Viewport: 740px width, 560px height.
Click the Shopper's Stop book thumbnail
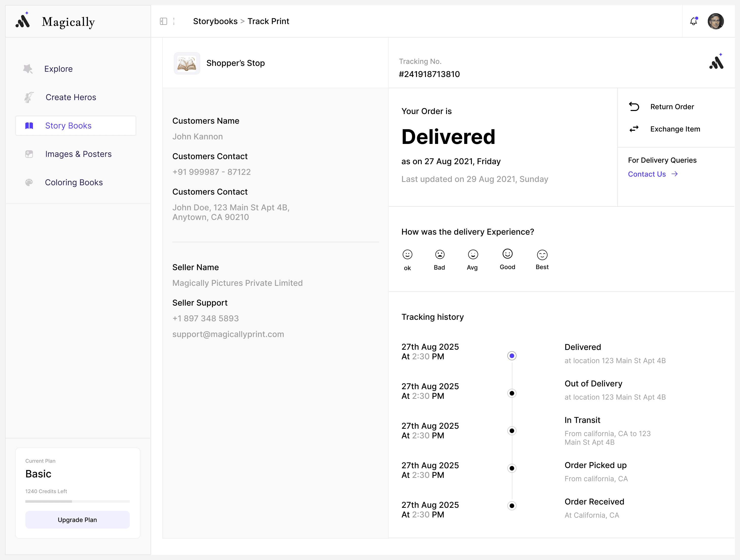[x=187, y=63]
